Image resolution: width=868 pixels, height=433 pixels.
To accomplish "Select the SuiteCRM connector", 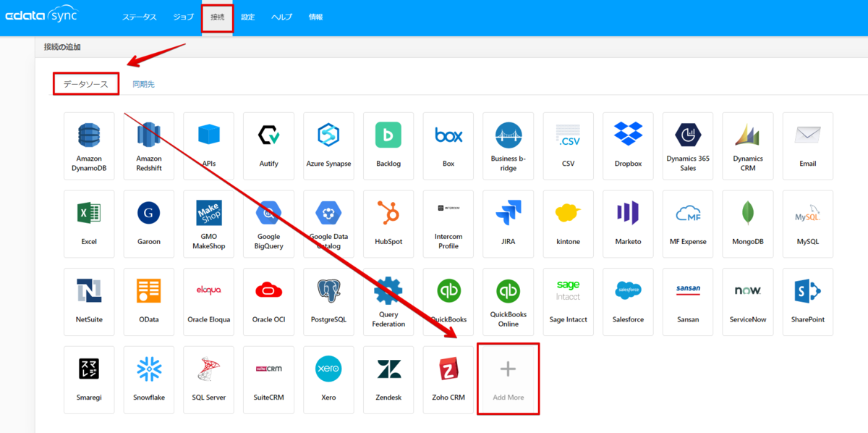I will click(268, 380).
